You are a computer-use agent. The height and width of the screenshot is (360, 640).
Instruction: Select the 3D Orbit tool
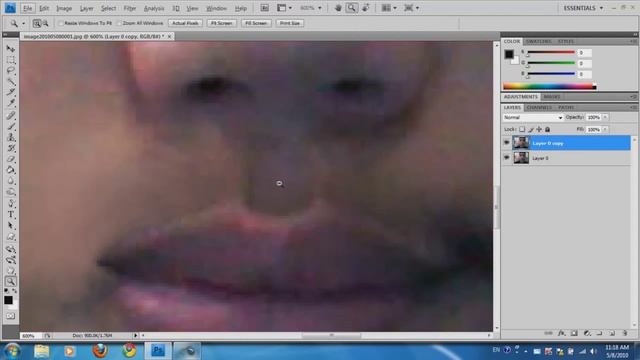click(11, 259)
